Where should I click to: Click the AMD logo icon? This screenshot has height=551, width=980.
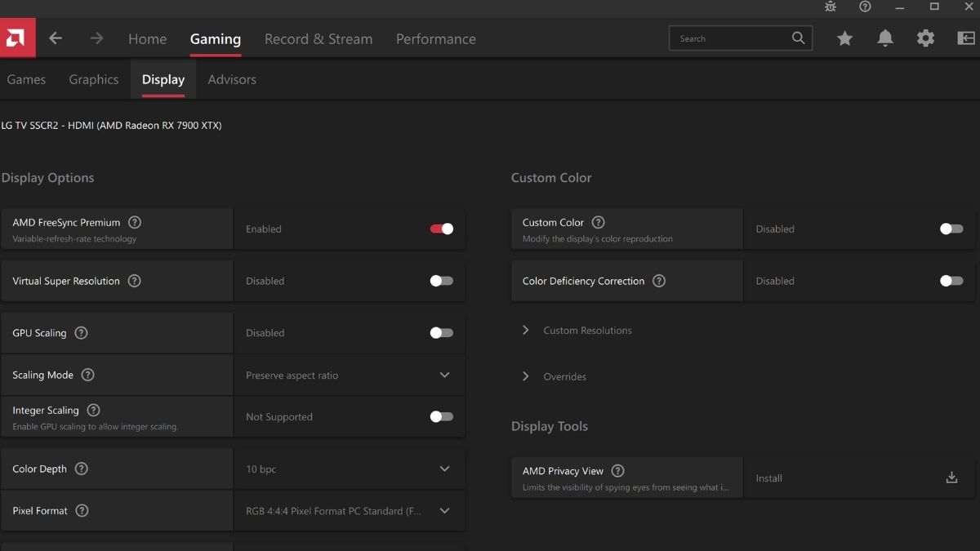pyautogui.click(x=17, y=38)
